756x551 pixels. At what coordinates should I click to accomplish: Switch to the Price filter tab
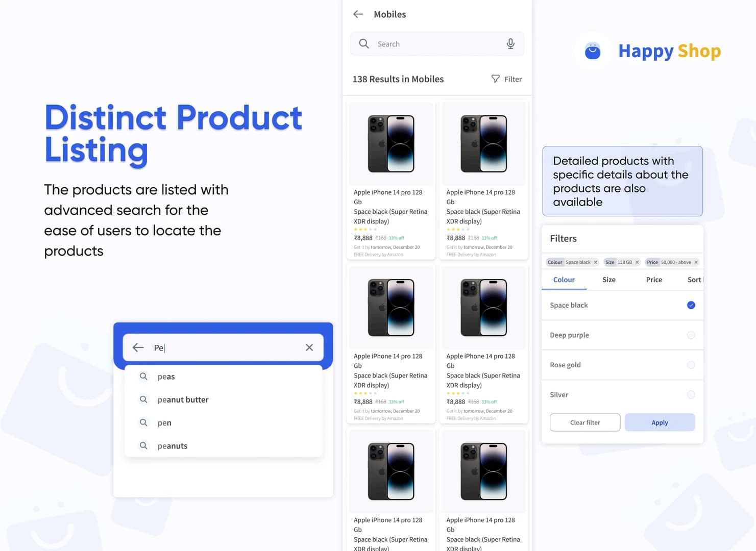(x=654, y=280)
